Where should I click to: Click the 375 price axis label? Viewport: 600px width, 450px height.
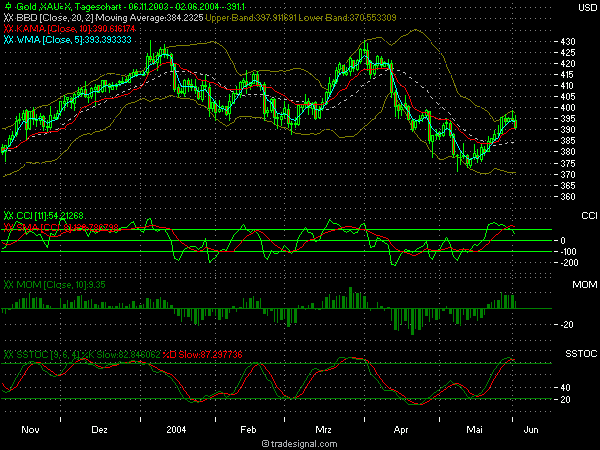tap(568, 163)
